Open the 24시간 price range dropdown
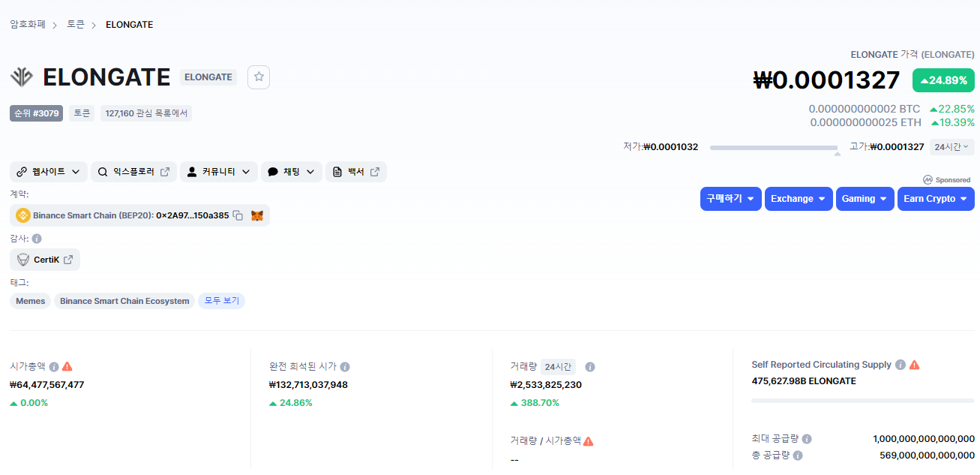Image resolution: width=980 pixels, height=475 pixels. point(952,147)
